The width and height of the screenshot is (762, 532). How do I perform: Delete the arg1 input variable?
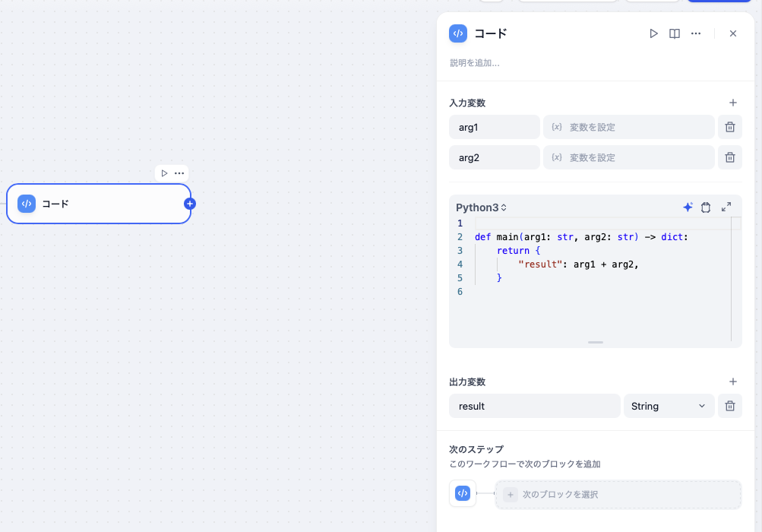(730, 127)
